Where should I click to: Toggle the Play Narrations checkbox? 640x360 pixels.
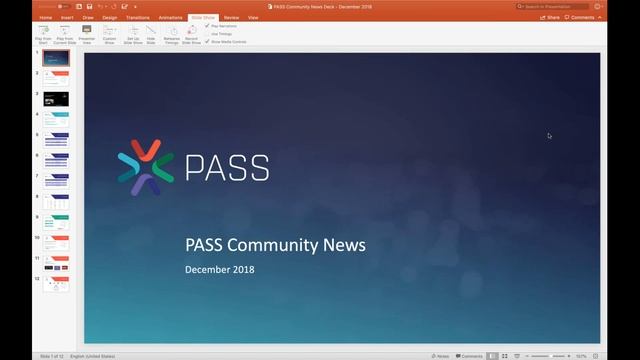207,26
